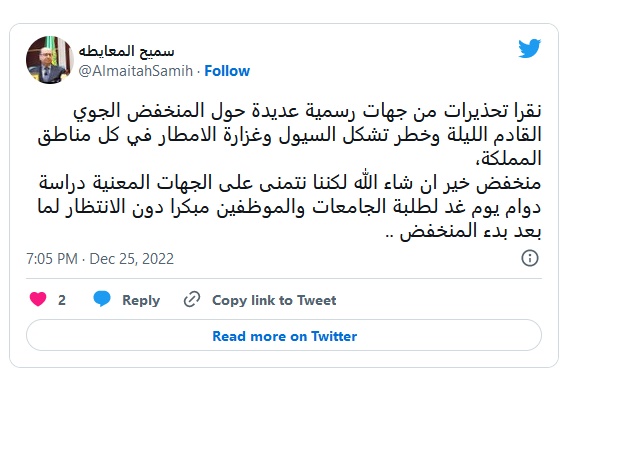Click the tweet line starting دوام يوم غد
This screenshot has width=622, height=462.
tap(290, 207)
